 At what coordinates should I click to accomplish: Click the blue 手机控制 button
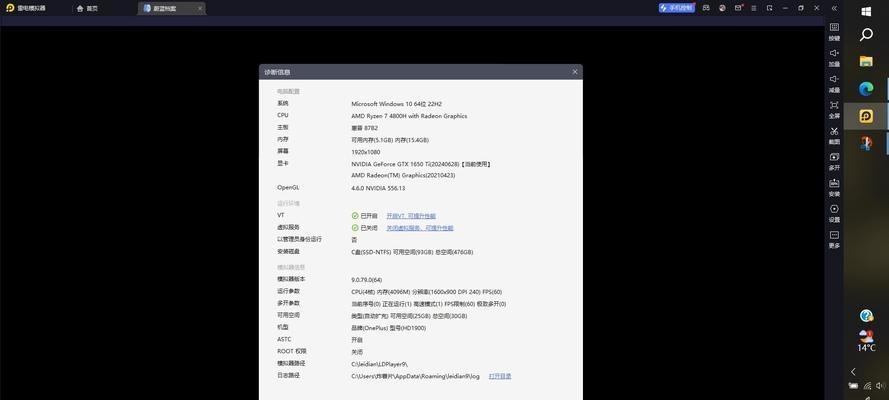(x=676, y=8)
